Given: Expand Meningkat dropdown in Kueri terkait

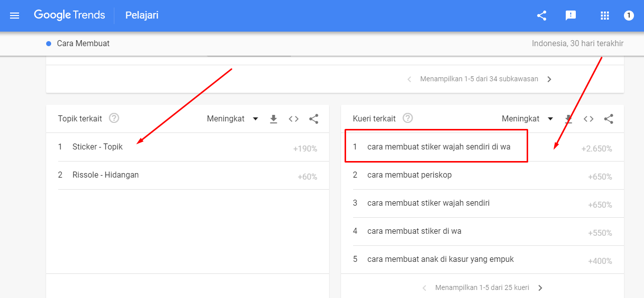Looking at the screenshot, I should click(x=528, y=119).
